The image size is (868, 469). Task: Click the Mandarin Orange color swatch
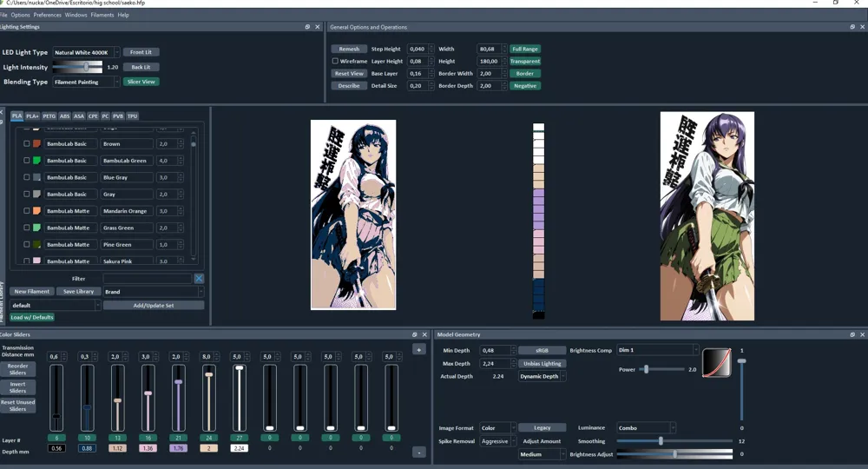tap(36, 210)
